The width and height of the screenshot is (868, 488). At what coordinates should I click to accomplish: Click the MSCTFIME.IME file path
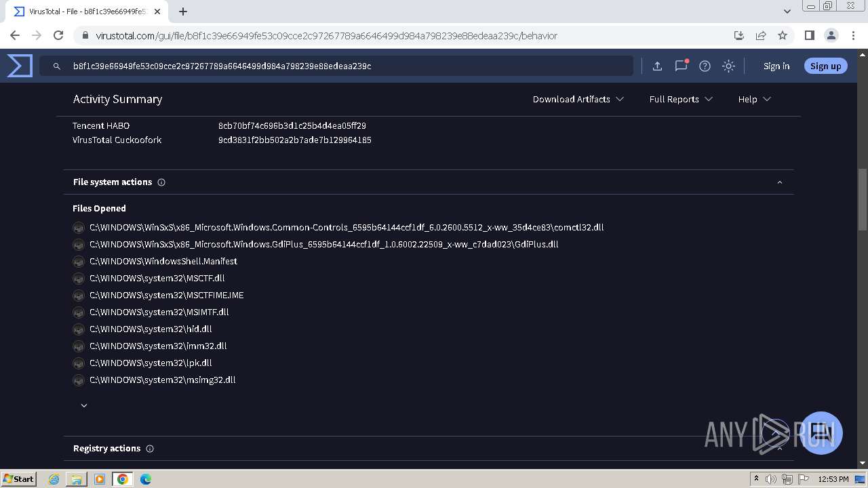[x=167, y=296]
